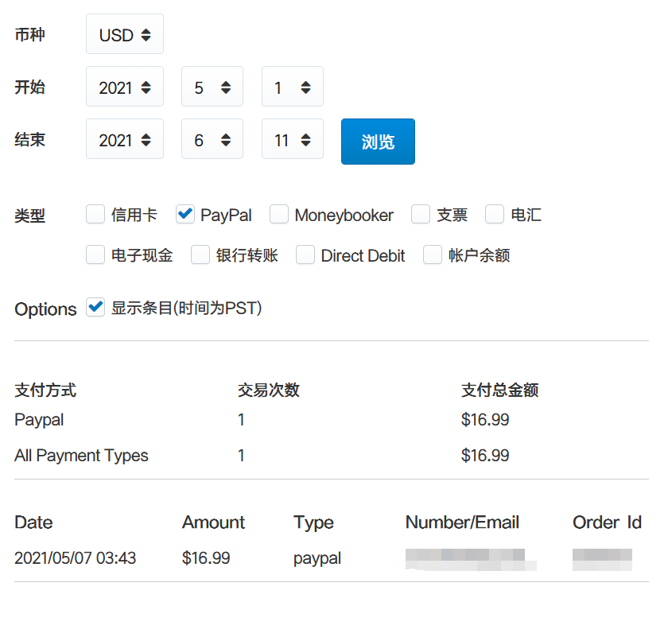The width and height of the screenshot is (672, 637).
Task: Disable 显示条目(时间为PST) option
Action: [96, 308]
